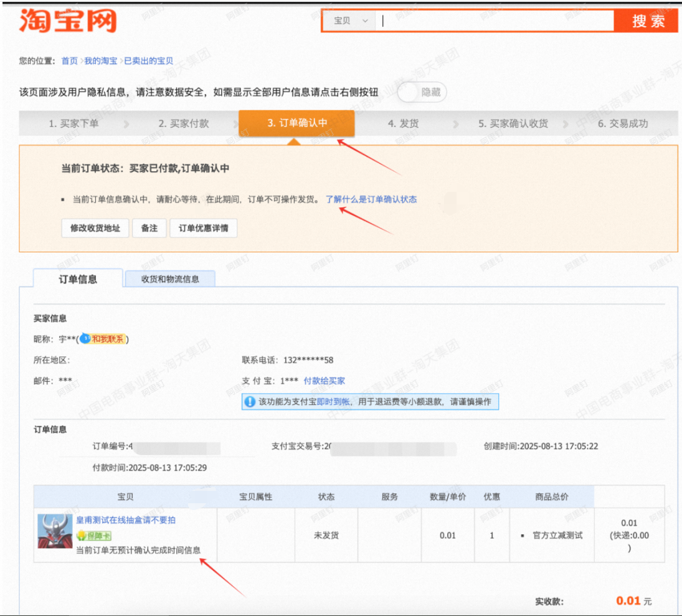This screenshot has width=682, height=616.
Task: Select step 2. 买家付款
Action: pos(184,123)
